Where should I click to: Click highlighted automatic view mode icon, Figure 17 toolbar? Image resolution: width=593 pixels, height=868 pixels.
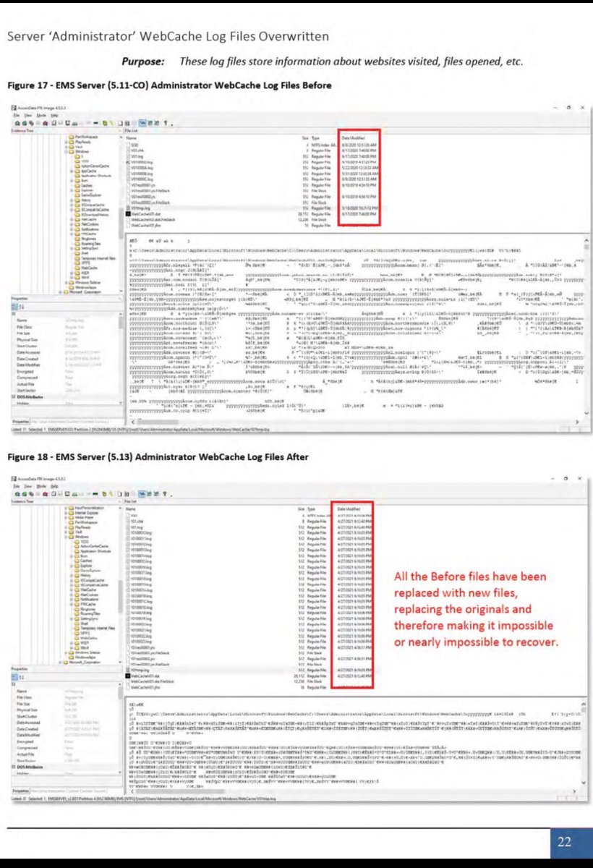(x=142, y=123)
